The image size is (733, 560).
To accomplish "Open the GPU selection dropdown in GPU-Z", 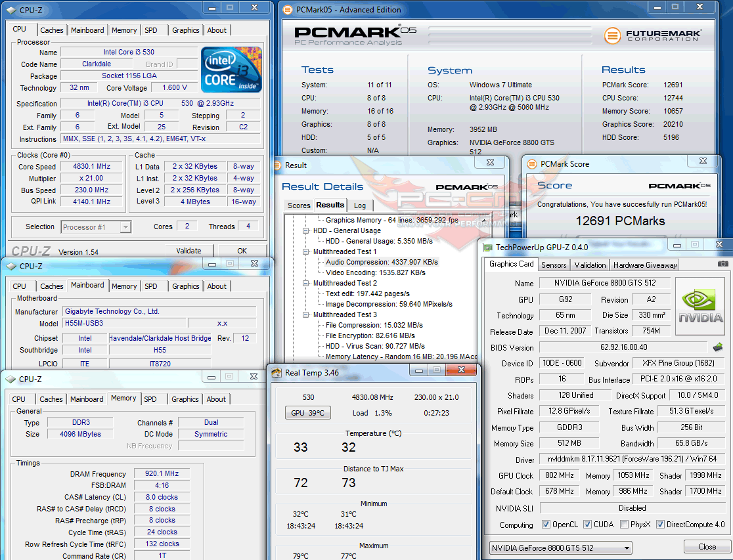I will click(x=560, y=548).
